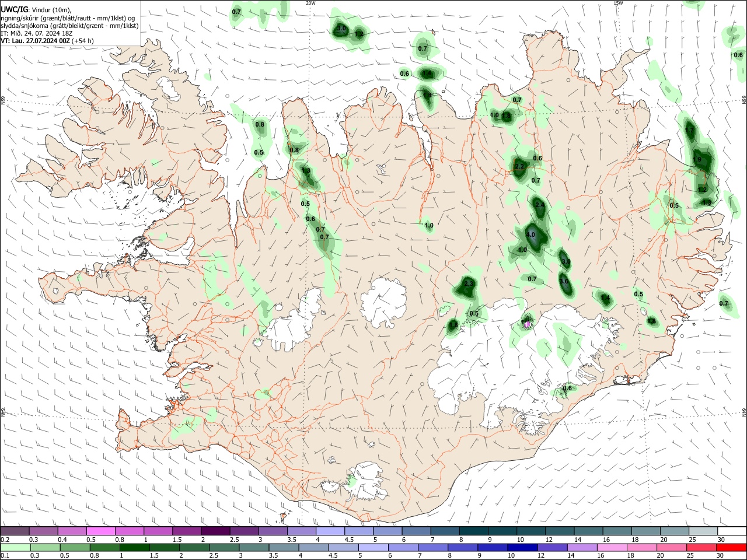The width and height of the screenshot is (747, 560).
Task: Click the dark teal swatch labeled 8 in upper legend
Action: 473,531
